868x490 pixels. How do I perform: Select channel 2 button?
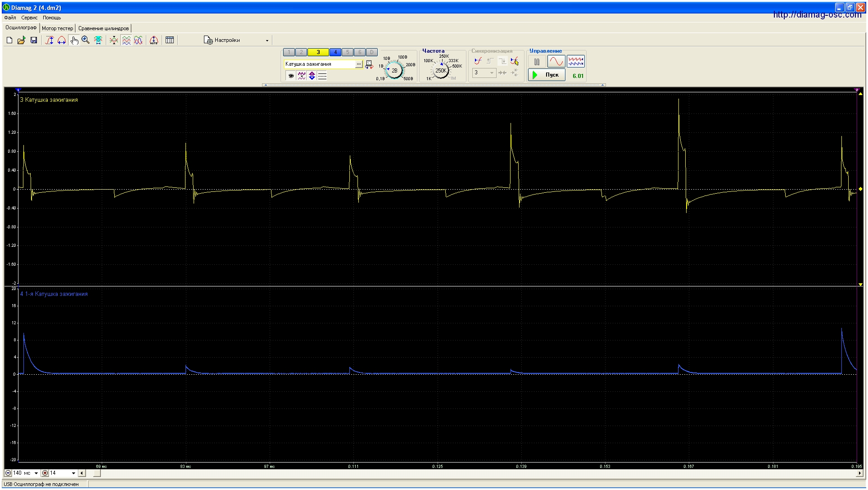pyautogui.click(x=301, y=52)
